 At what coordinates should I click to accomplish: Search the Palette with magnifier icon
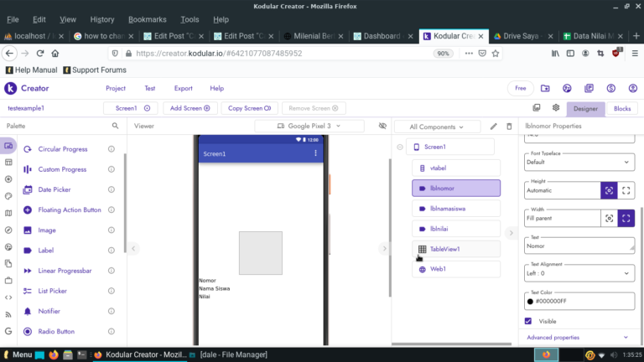pos(115,126)
